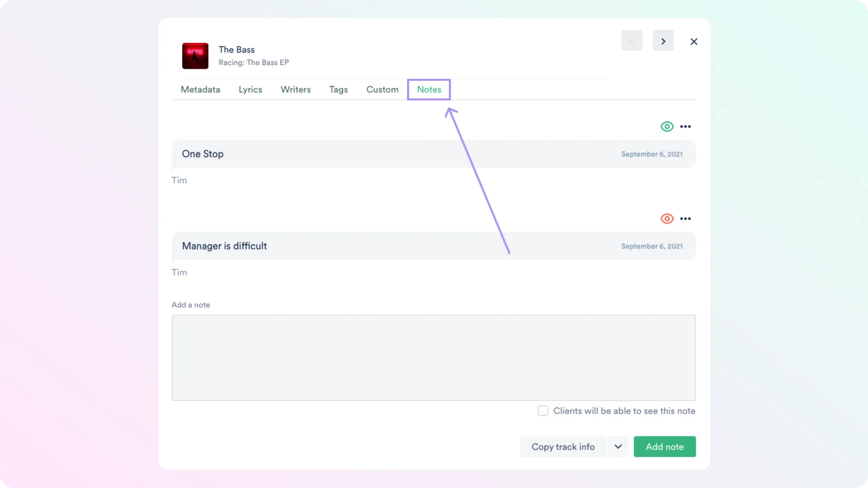Screen dimensions: 868x488
Task: Select the Writers tab
Action: point(295,89)
